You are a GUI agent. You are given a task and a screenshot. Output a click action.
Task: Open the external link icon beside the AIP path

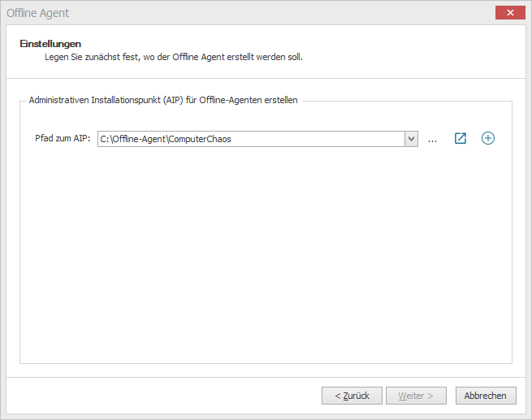pos(461,138)
